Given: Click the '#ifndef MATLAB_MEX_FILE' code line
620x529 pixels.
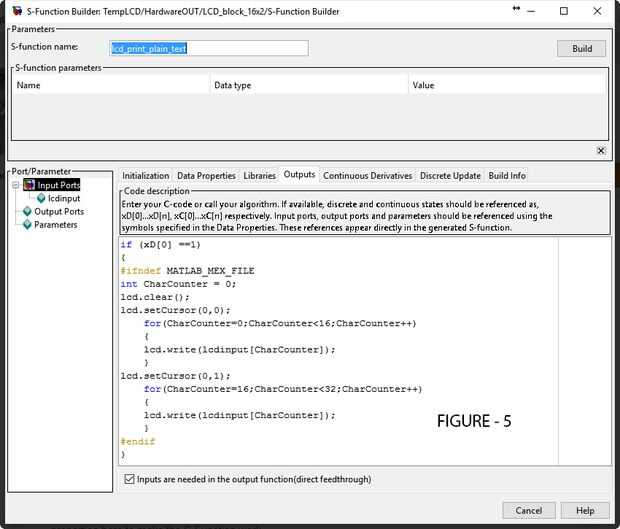Looking at the screenshot, I should pyautogui.click(x=187, y=271).
